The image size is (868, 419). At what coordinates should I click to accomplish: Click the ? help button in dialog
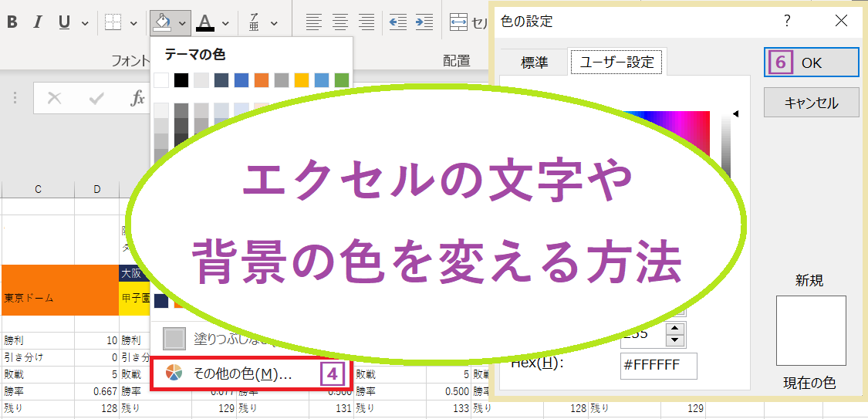click(787, 22)
